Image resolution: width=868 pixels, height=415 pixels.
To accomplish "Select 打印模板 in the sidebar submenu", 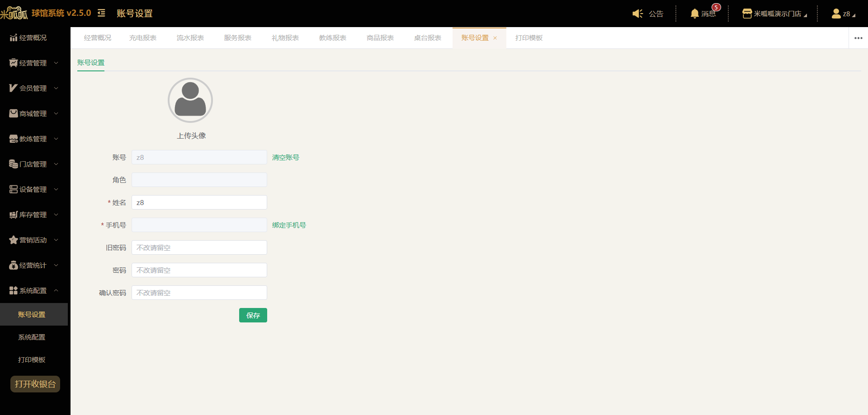I will (32, 359).
